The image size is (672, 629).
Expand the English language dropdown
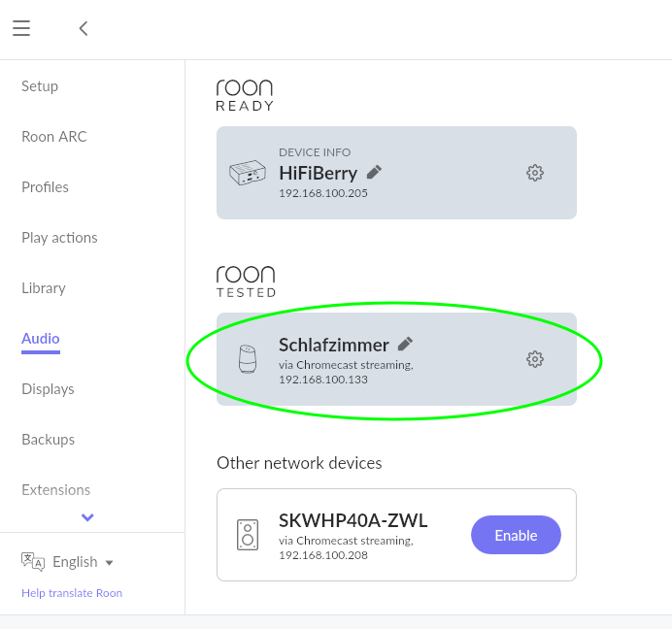pyautogui.click(x=84, y=562)
